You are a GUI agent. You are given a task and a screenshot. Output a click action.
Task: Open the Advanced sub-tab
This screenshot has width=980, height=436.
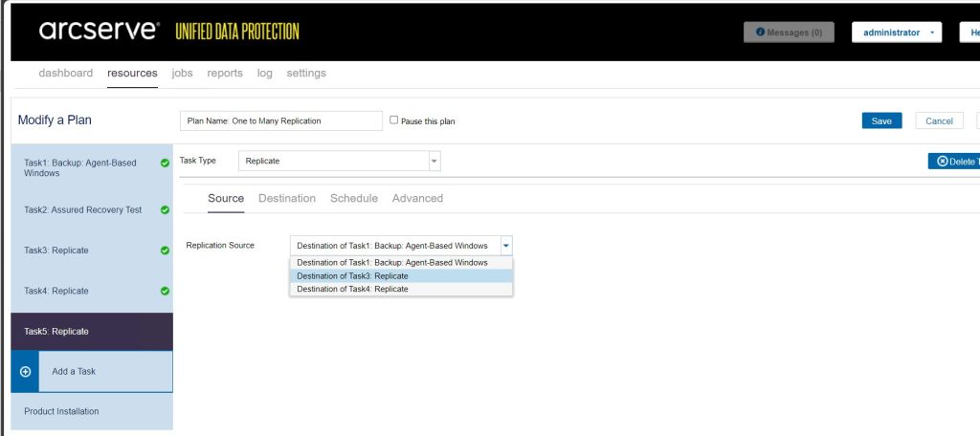(417, 199)
